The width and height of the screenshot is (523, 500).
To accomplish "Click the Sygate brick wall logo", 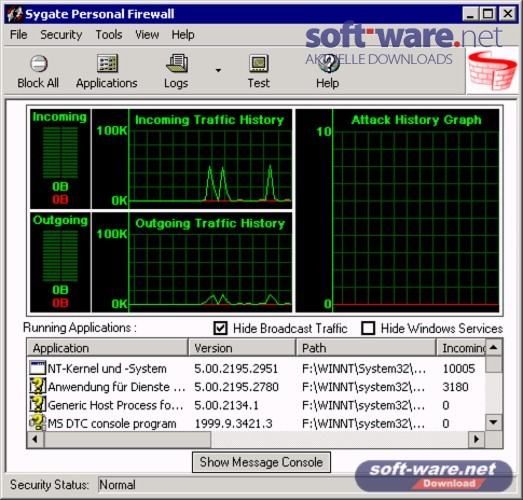I will [x=492, y=71].
